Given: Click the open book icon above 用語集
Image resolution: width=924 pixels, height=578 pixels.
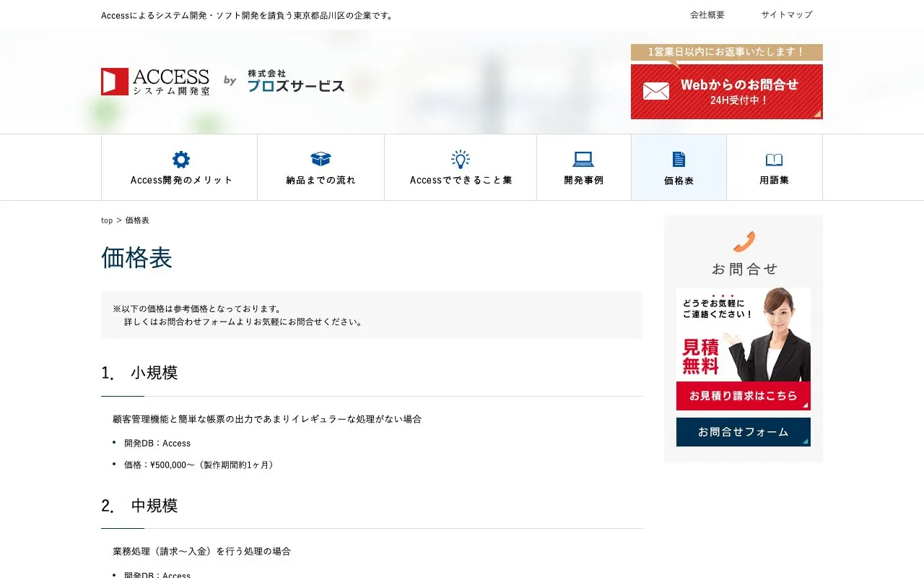Looking at the screenshot, I should tap(774, 160).
